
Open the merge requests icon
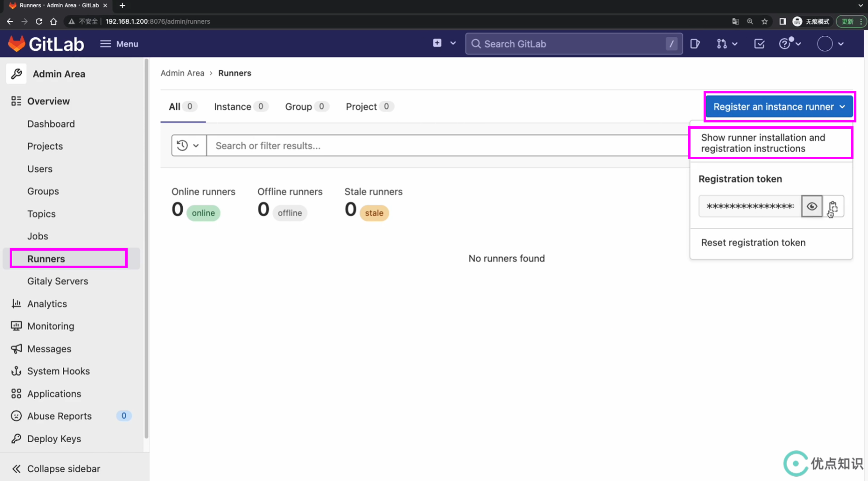pyautogui.click(x=721, y=44)
